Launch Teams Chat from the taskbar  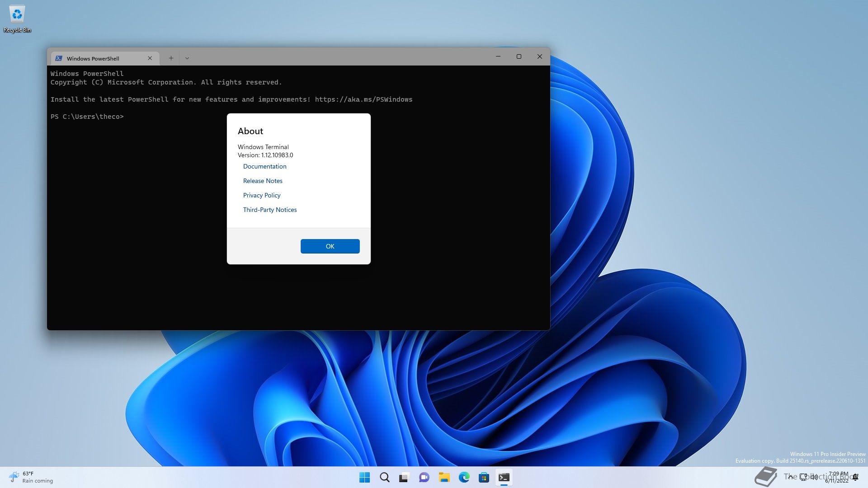[424, 477]
